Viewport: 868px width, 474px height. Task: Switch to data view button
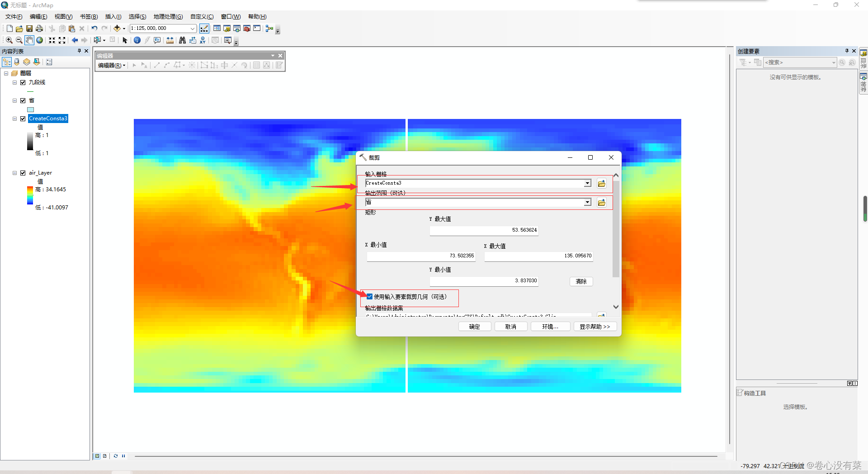click(97, 456)
